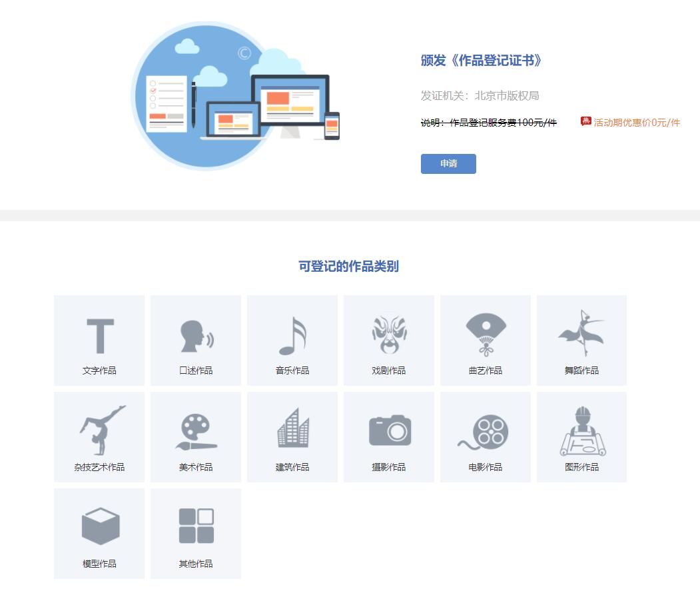Select the 文字作品 text works category
The height and width of the screenshot is (593, 700).
(99, 340)
